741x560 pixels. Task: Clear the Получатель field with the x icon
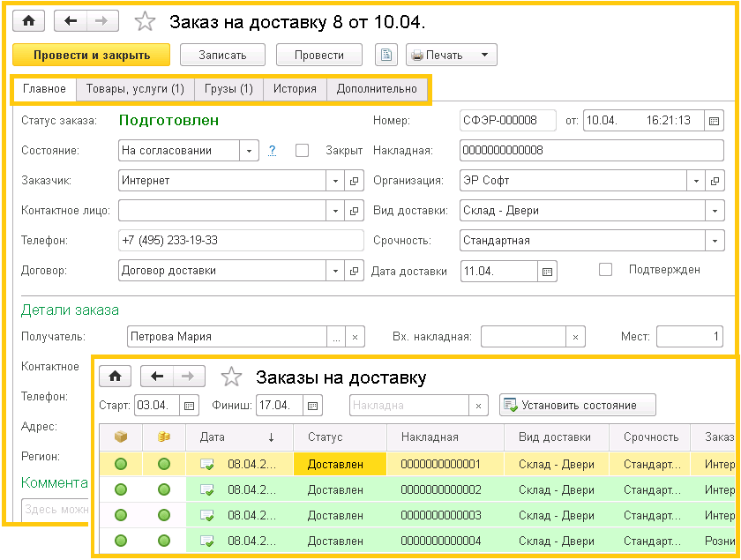point(353,336)
